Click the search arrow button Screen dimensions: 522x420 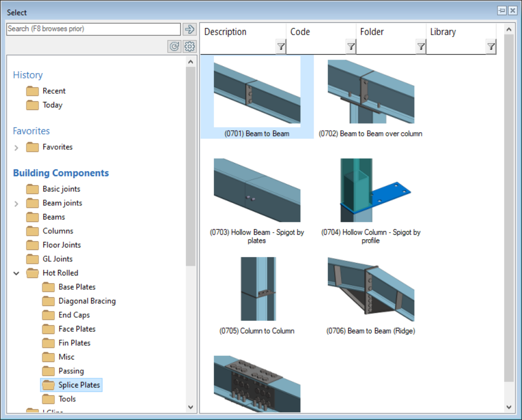coord(189,29)
